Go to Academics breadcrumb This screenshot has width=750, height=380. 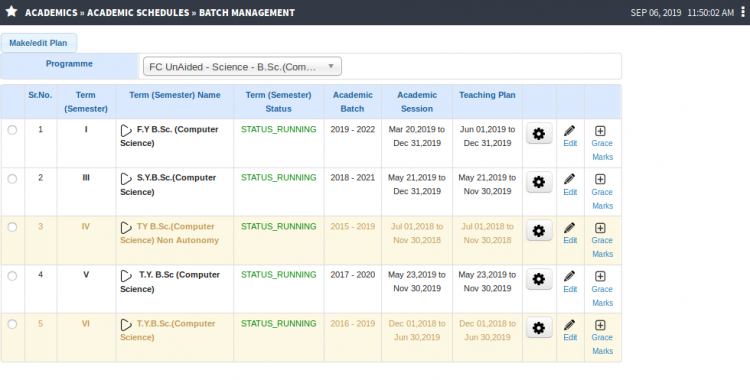[51, 12]
